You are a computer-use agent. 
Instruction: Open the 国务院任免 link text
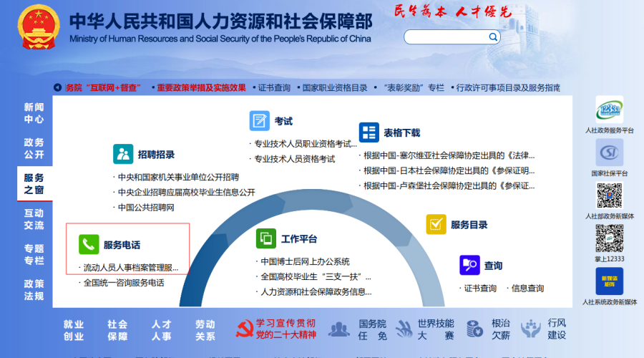(x=372, y=329)
